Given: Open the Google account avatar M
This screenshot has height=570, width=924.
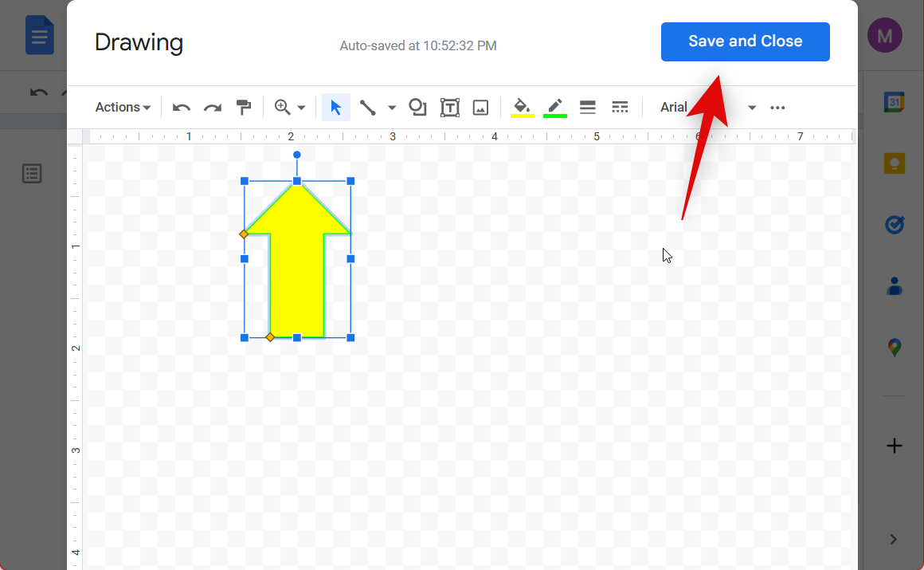Looking at the screenshot, I should (884, 35).
